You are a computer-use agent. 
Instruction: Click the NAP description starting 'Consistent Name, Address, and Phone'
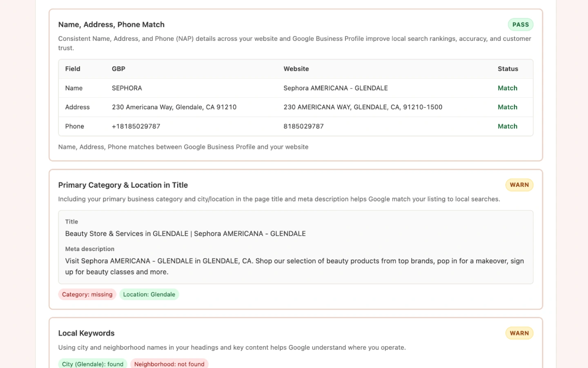(x=294, y=43)
